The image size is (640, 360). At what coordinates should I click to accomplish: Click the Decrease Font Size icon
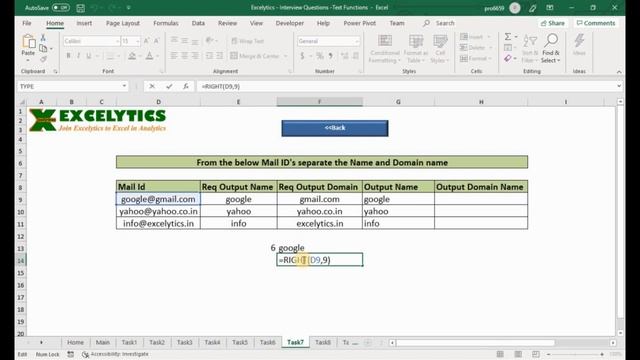tap(156, 41)
